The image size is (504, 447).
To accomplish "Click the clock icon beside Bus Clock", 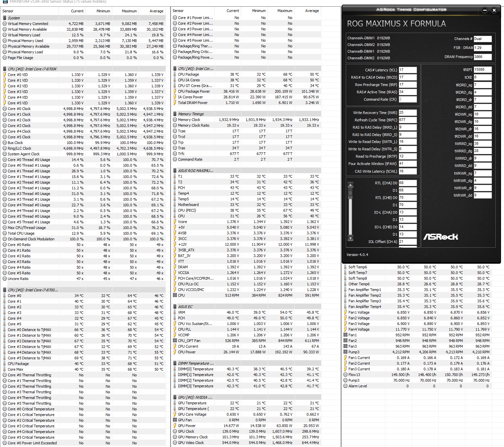I will click(5, 143).
